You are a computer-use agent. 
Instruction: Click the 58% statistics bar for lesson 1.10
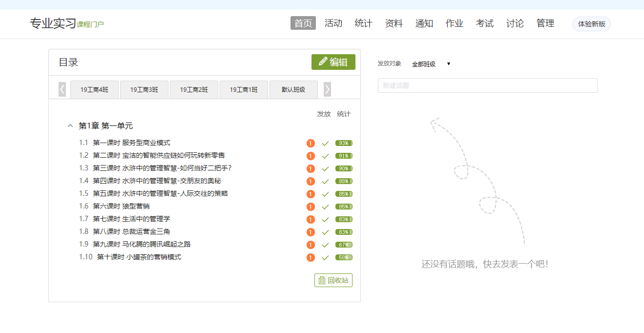(344, 257)
